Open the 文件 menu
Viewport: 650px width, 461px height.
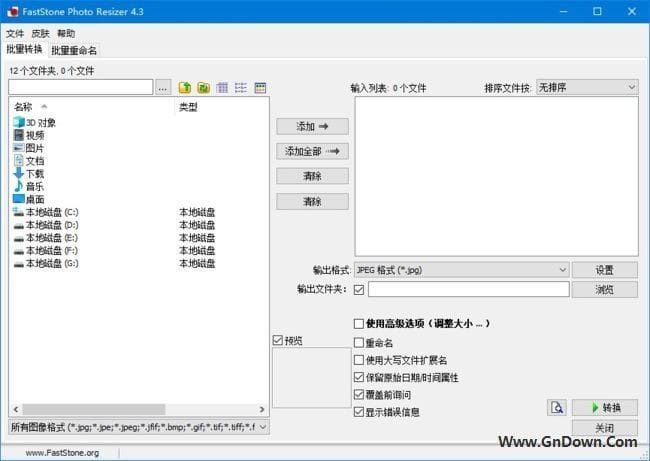[15, 34]
